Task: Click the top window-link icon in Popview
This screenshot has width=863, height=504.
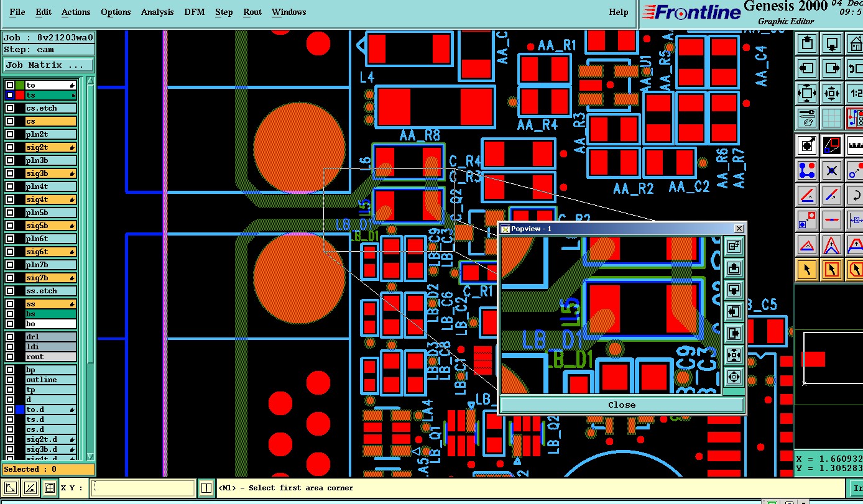Action: click(x=734, y=247)
